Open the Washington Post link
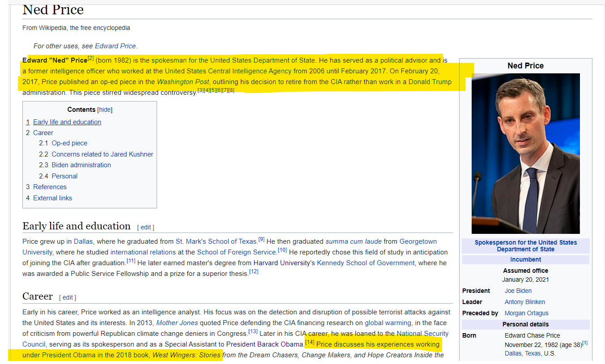This screenshot has height=364, width=605. pos(183,82)
